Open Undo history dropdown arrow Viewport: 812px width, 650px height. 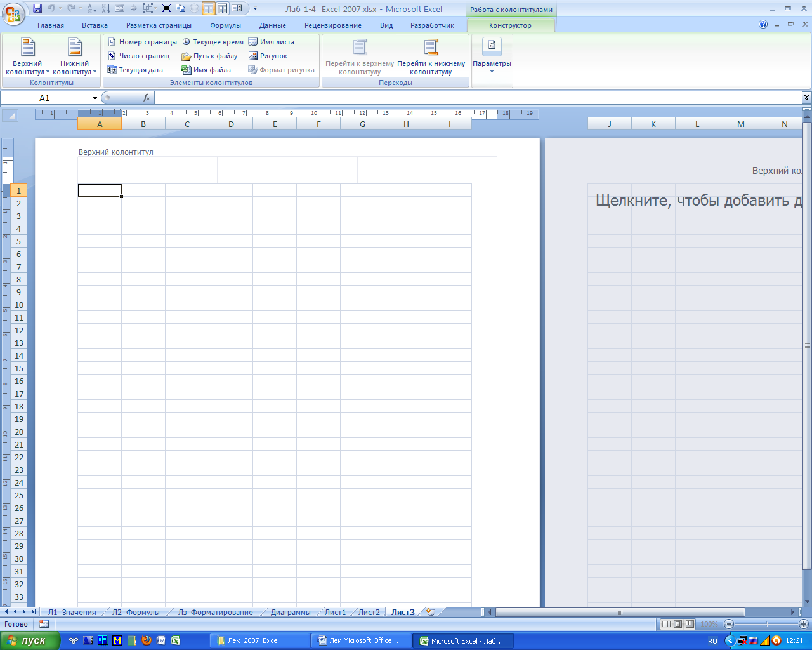coord(60,8)
